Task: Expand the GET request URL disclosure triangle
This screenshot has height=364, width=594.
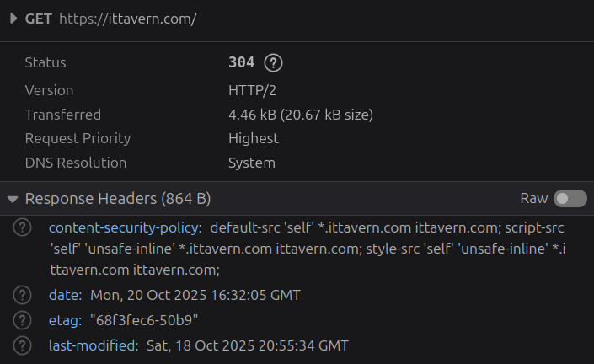Action: click(x=13, y=19)
